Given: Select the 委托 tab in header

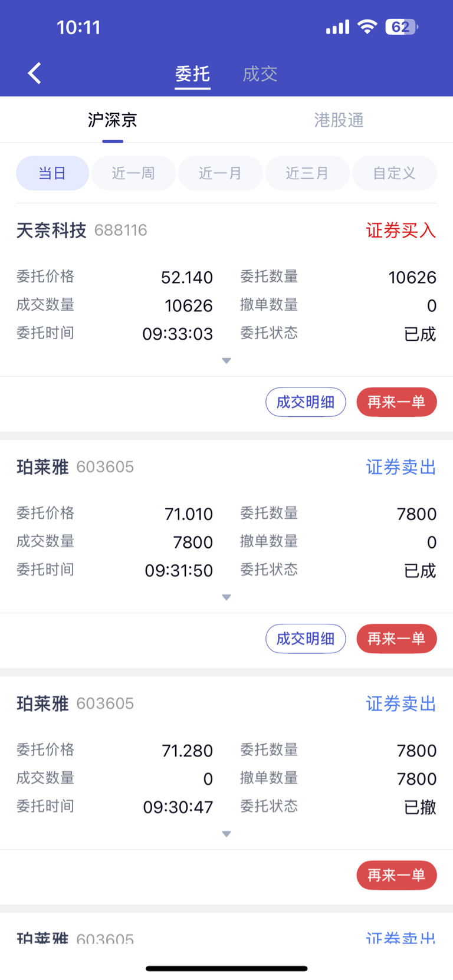Looking at the screenshot, I should click(x=192, y=74).
